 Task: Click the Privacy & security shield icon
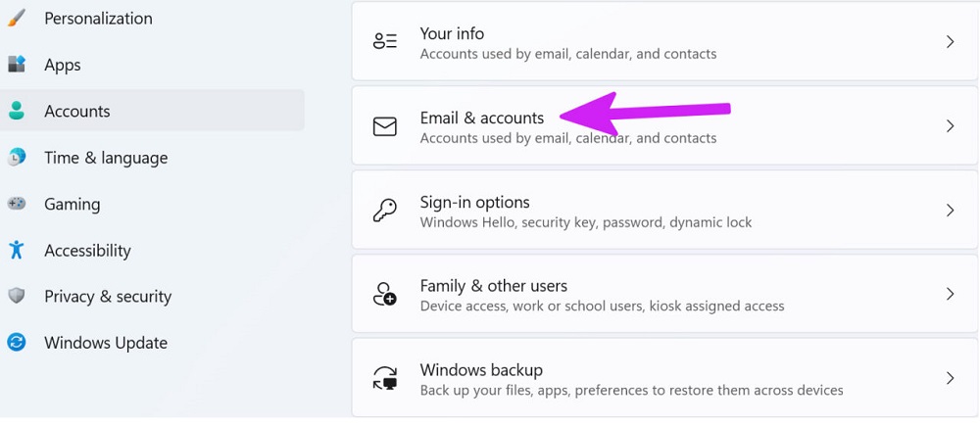(16, 296)
